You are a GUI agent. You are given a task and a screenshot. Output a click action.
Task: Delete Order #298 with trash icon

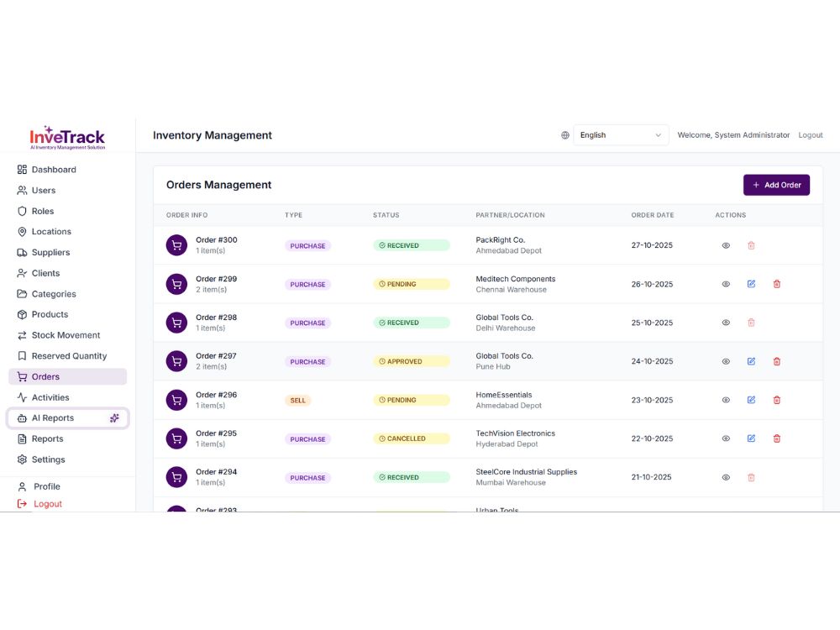click(x=751, y=323)
